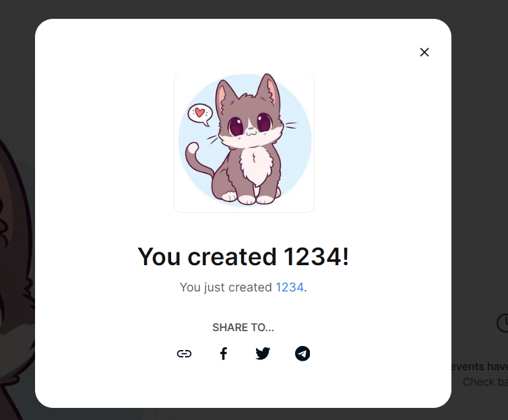
Task: Click the partially hidden "Check ba" text
Action: tap(485, 382)
